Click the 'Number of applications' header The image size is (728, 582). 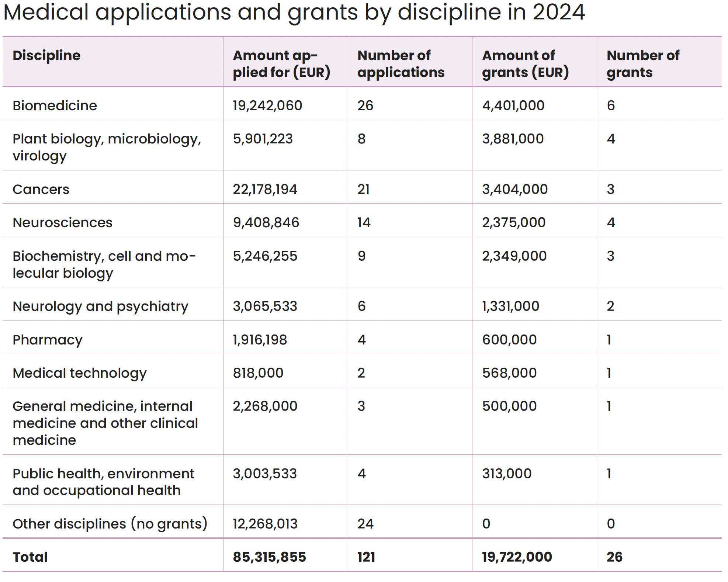pyautogui.click(x=401, y=64)
